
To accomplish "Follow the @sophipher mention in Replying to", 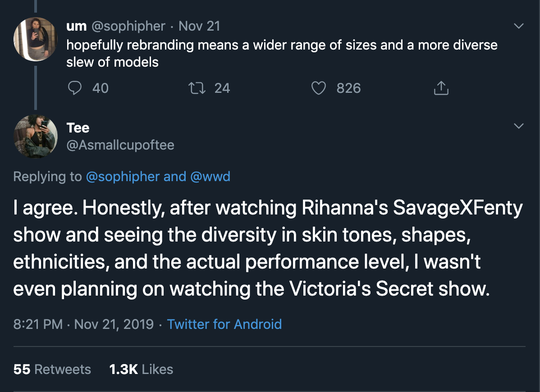I will click(123, 176).
